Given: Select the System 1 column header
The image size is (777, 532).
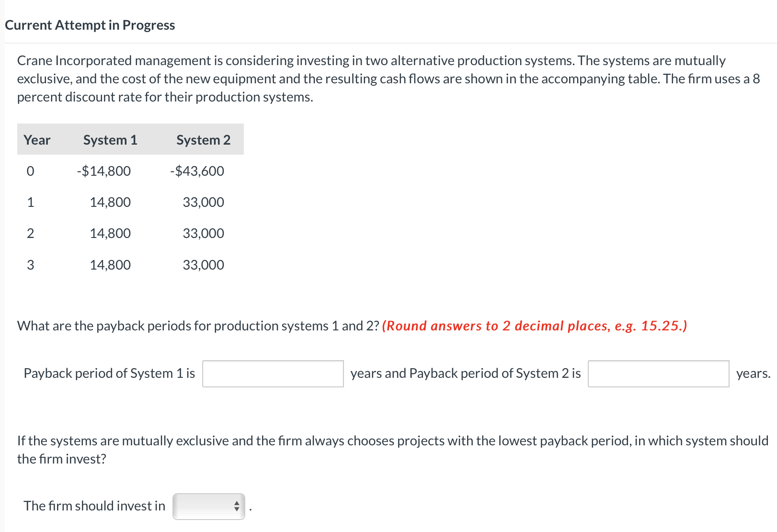Looking at the screenshot, I should coord(110,140).
